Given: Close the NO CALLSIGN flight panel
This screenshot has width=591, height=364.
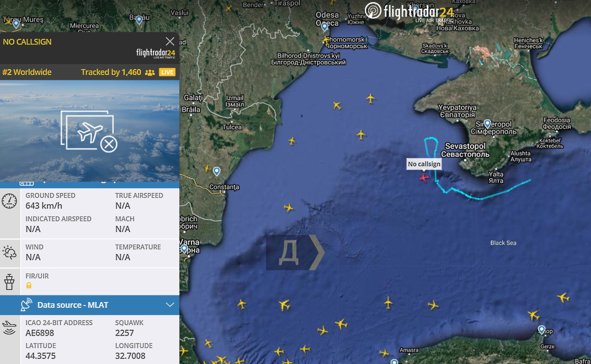Looking at the screenshot, I should 170,41.
